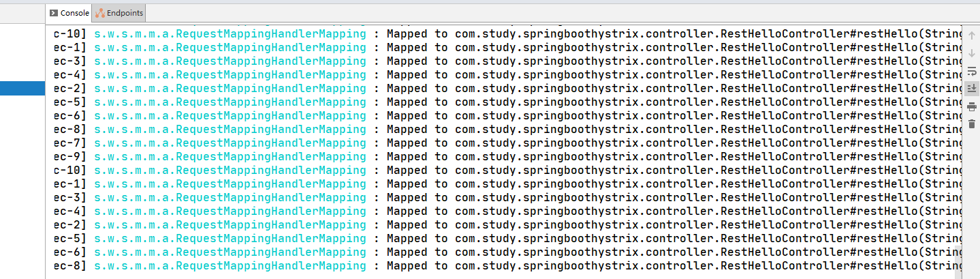
Task: Open the Endpoints tab
Action: (118, 13)
